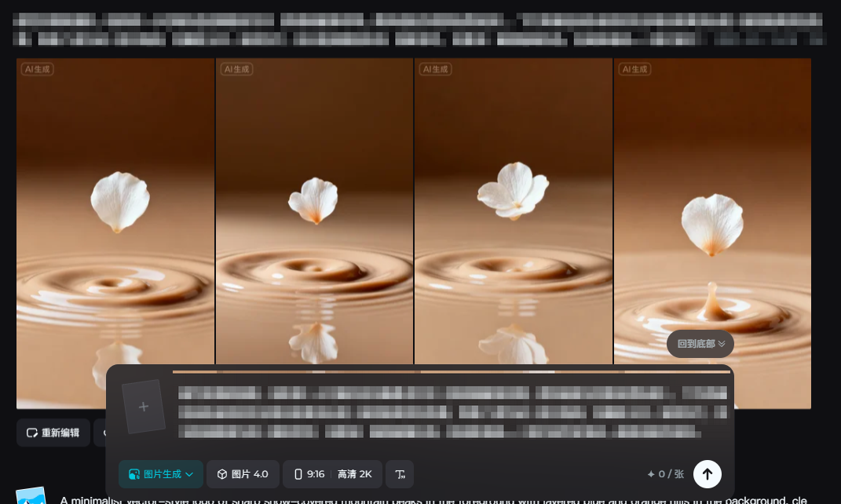
Task: Click the AI生成 badge on first image
Action: coord(37,69)
